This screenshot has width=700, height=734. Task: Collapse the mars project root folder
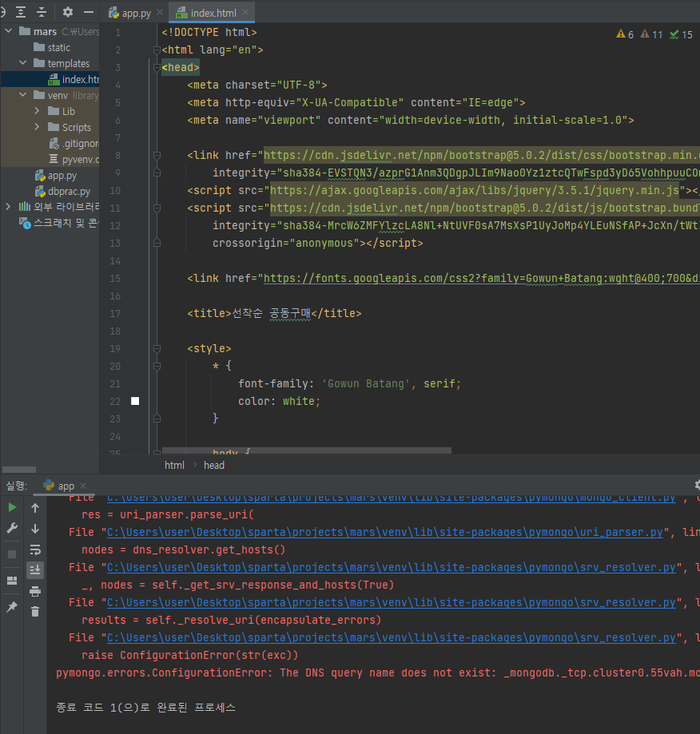click(x=9, y=31)
